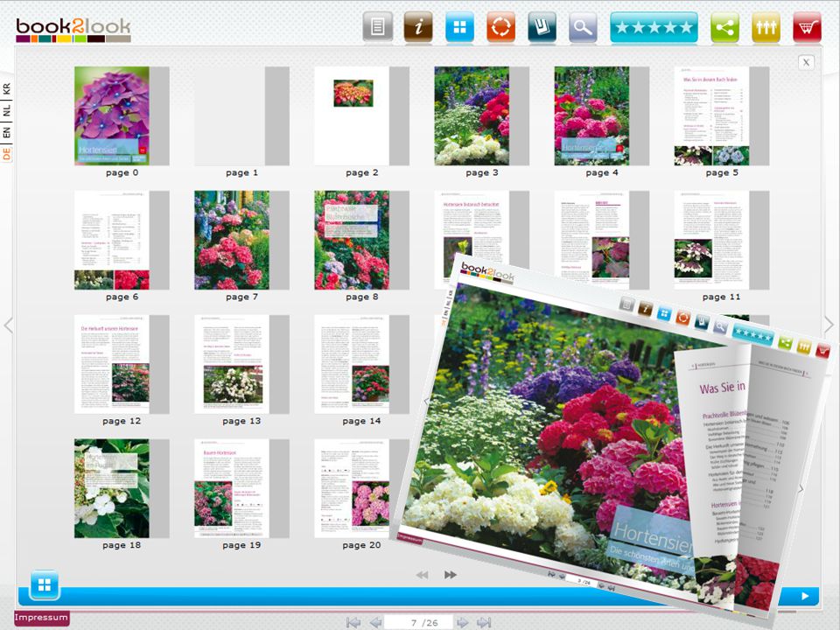Open the search magnifier icon
Viewport: 840px width, 630px height.
(583, 26)
